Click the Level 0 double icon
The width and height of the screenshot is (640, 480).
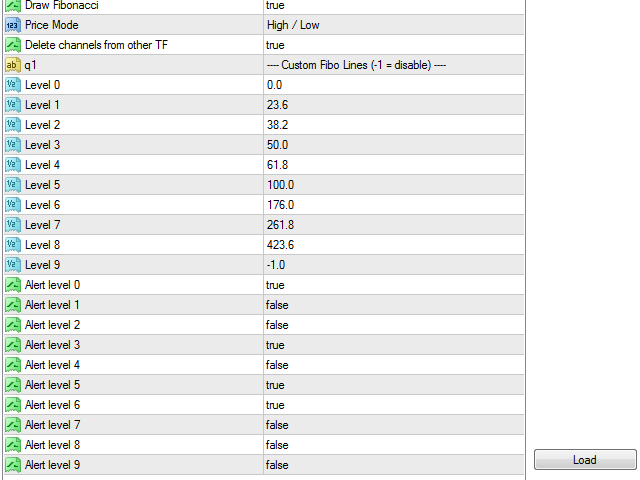pyautogui.click(x=13, y=85)
